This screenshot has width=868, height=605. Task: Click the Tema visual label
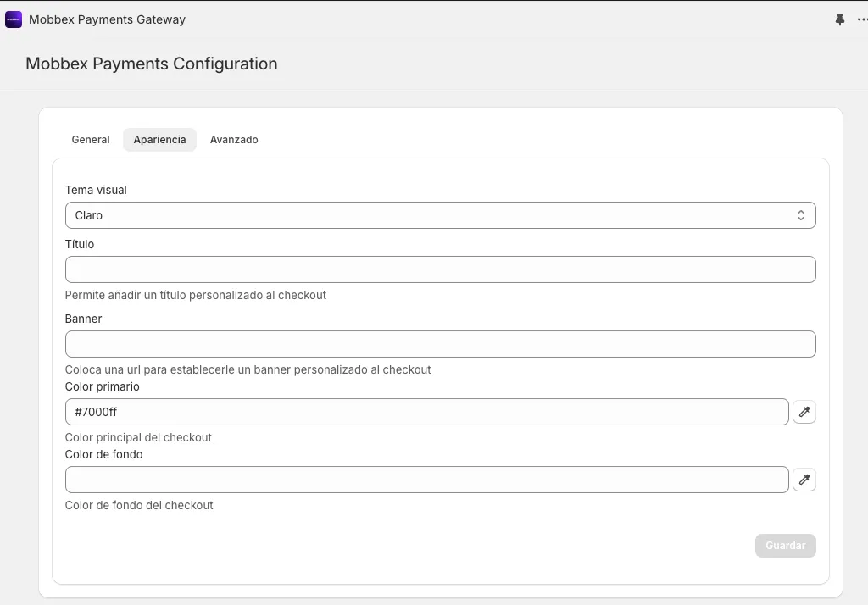pyautogui.click(x=96, y=190)
